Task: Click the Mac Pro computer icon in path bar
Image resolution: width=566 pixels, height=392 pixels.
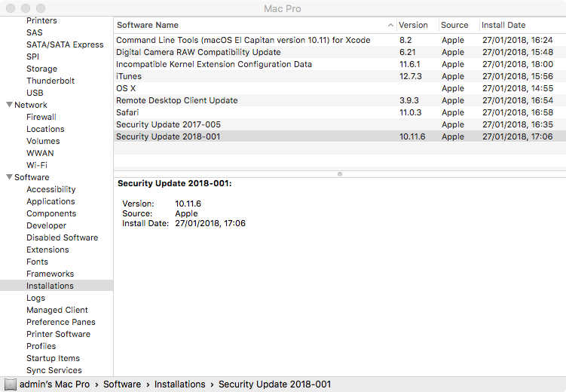Action: click(11, 384)
